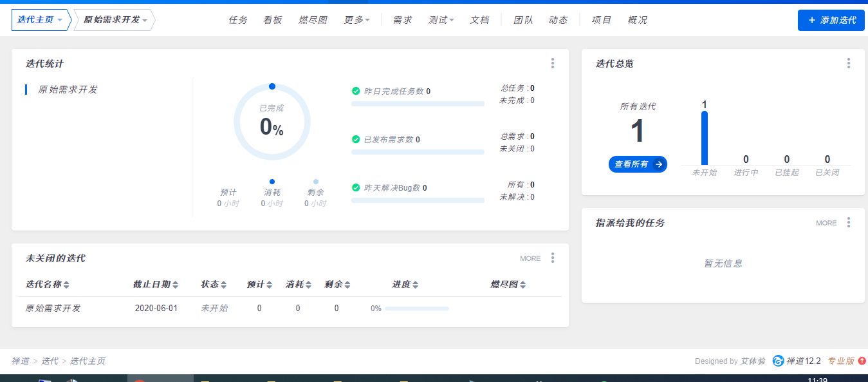Click MORE link in 指派给我的任务 panel
868x382 pixels.
[826, 223]
